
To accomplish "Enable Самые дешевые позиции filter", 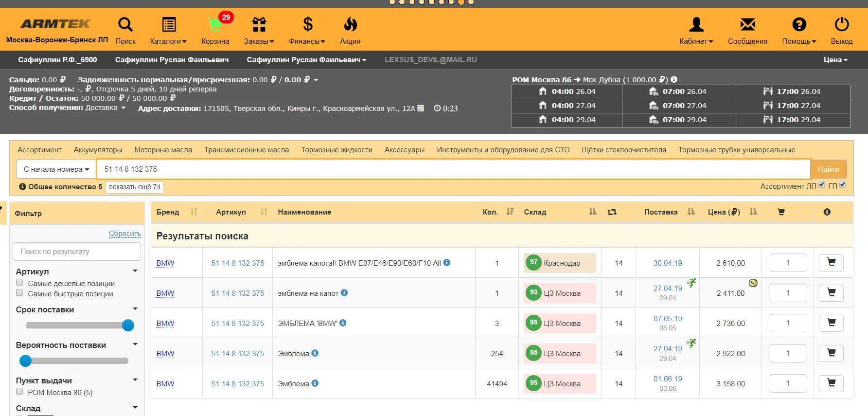I will pyautogui.click(x=19, y=283).
